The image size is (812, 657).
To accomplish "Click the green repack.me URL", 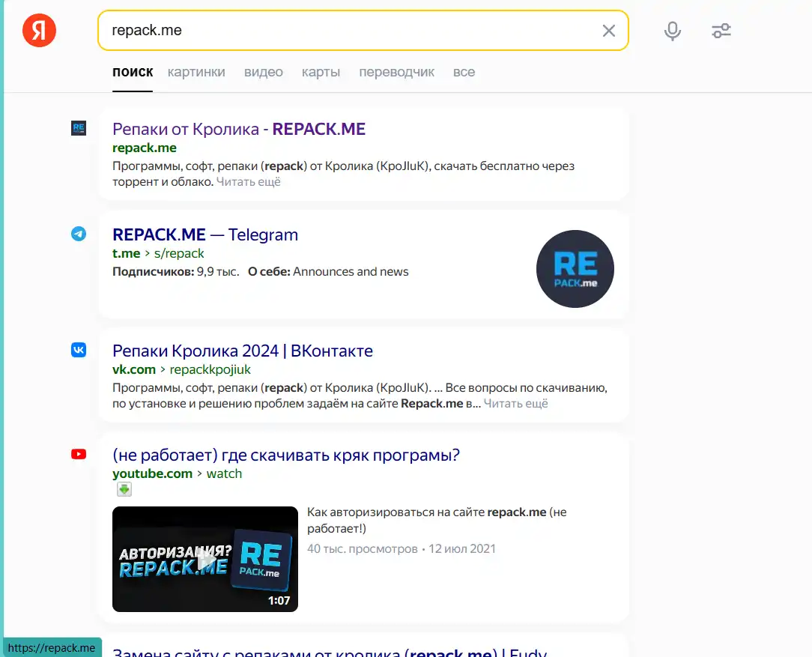I will click(145, 148).
